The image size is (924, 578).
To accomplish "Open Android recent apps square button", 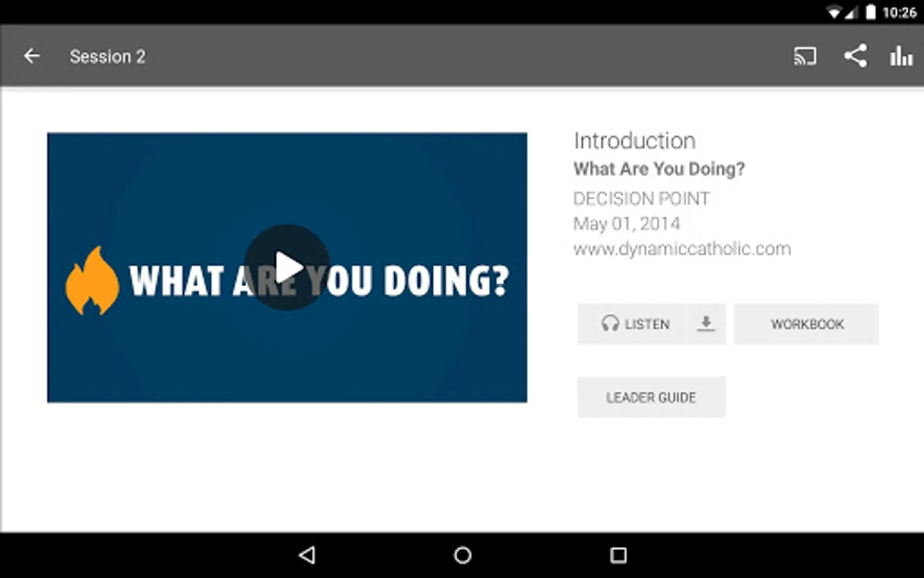I will coord(618,555).
